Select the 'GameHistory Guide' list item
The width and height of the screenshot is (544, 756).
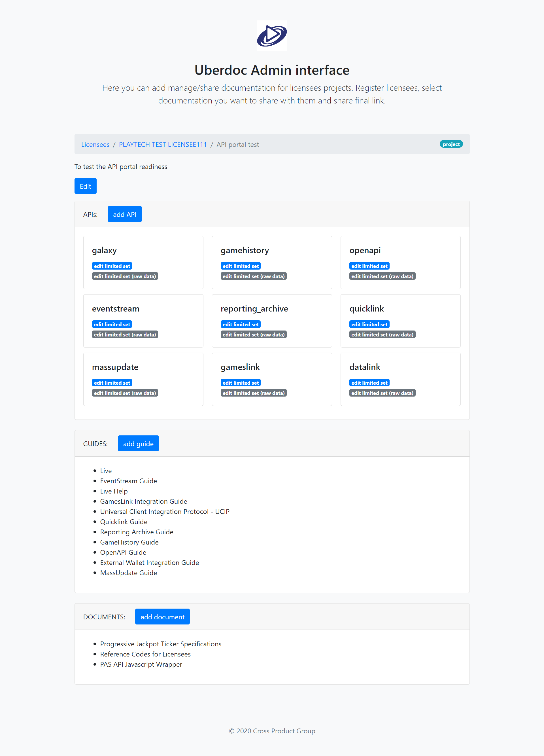[x=129, y=542]
